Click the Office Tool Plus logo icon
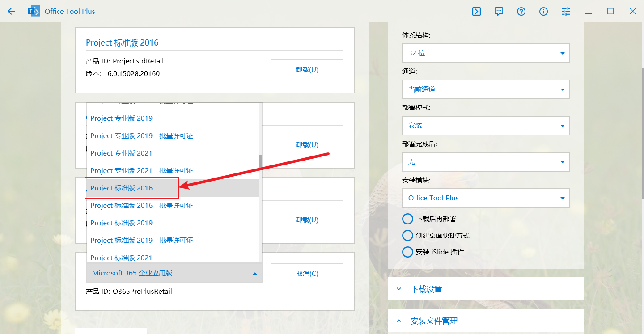The width and height of the screenshot is (644, 334). 34,11
